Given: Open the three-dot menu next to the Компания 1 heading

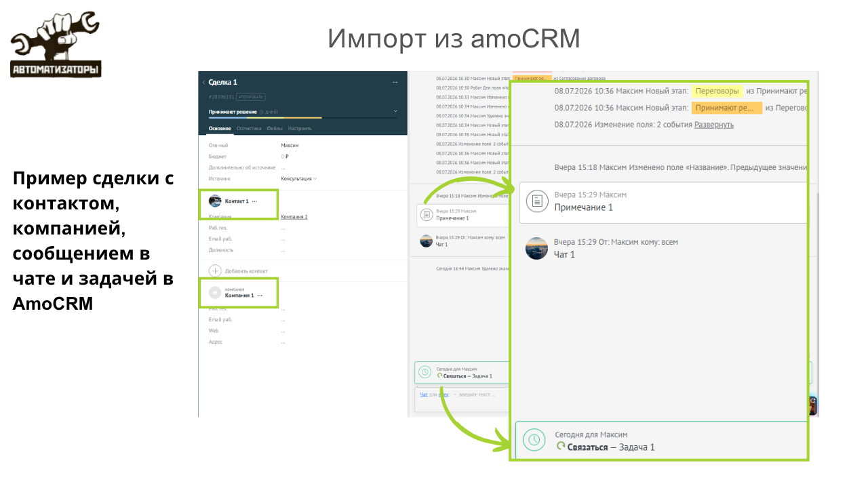Looking at the screenshot, I should pyautogui.click(x=260, y=296).
